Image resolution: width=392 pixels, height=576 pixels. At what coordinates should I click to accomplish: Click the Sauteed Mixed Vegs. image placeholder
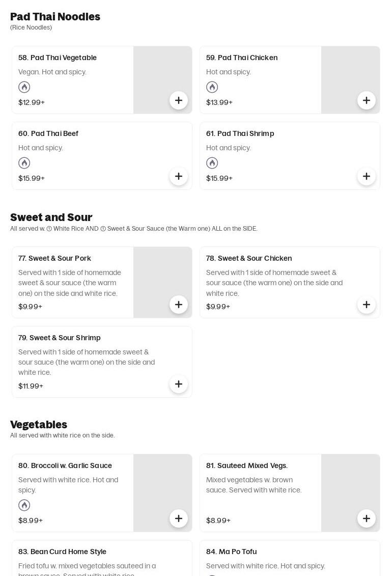(x=351, y=492)
